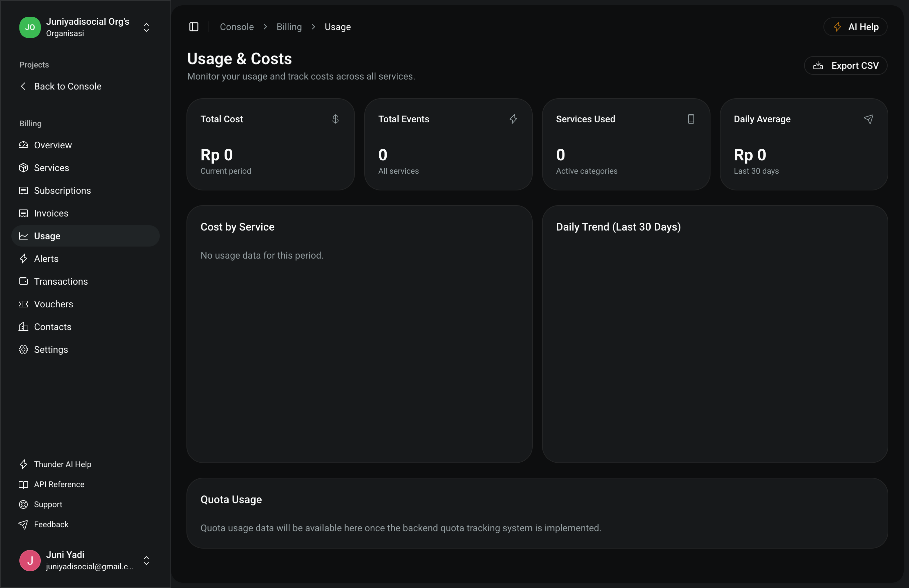Click the lightning icon in Total Events card
This screenshot has width=909, height=588.
click(x=513, y=119)
